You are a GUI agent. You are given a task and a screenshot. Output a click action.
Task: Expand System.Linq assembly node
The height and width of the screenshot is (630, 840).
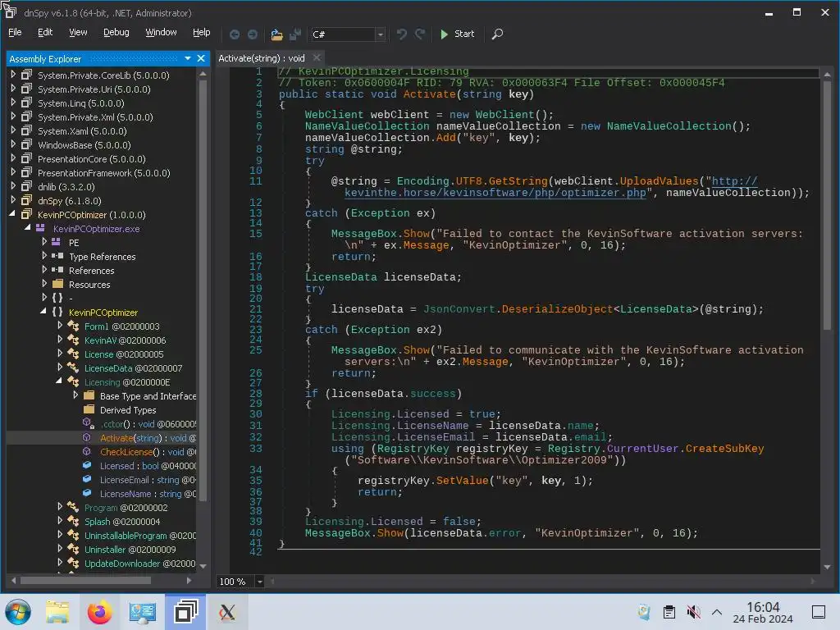13,103
